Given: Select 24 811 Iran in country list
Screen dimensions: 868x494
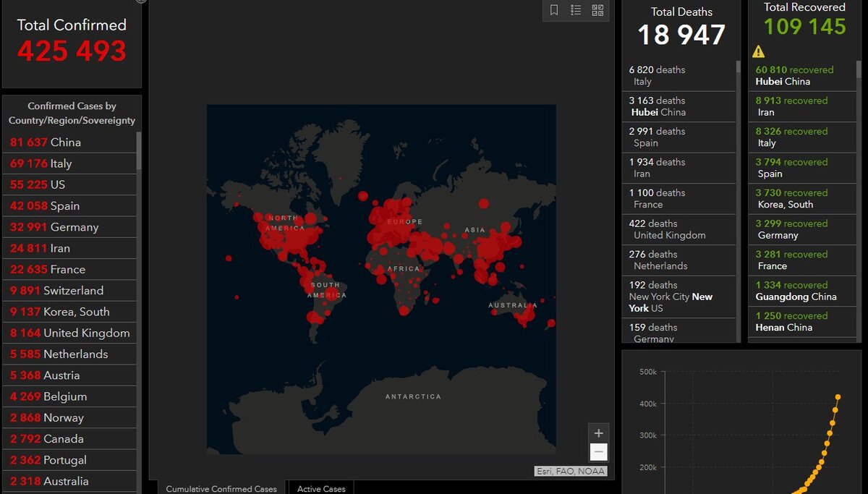Looking at the screenshot, I should click(x=69, y=248).
